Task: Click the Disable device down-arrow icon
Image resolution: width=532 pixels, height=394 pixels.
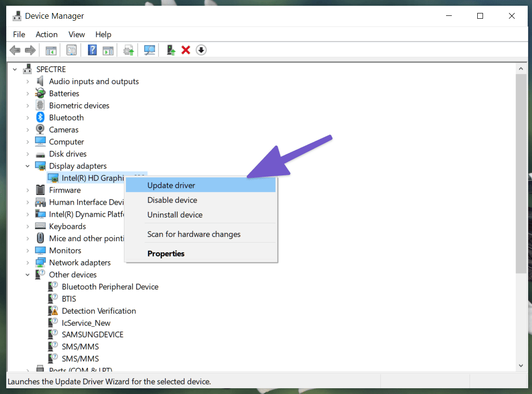Action: click(201, 50)
